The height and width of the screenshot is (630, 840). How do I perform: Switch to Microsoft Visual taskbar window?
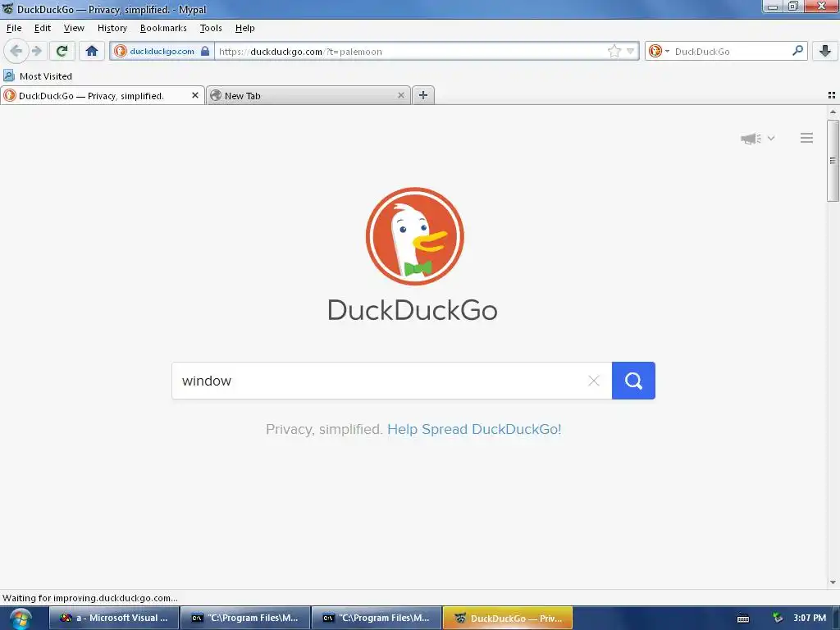point(113,618)
